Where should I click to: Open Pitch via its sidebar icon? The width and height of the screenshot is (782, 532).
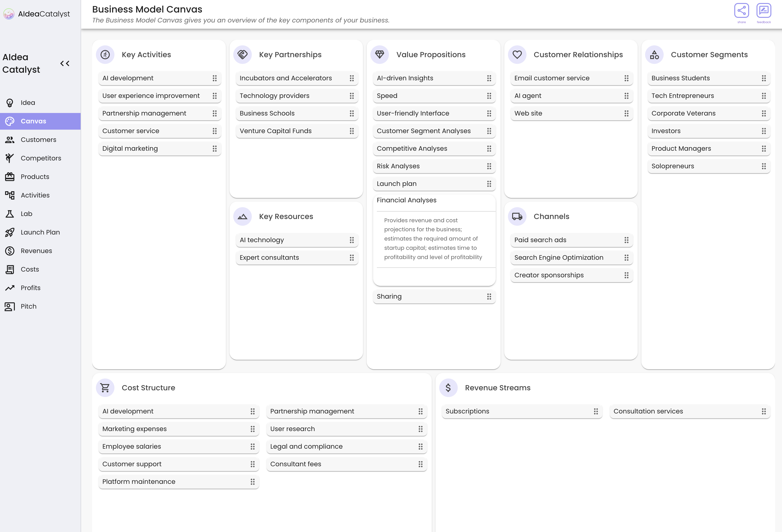pos(10,306)
